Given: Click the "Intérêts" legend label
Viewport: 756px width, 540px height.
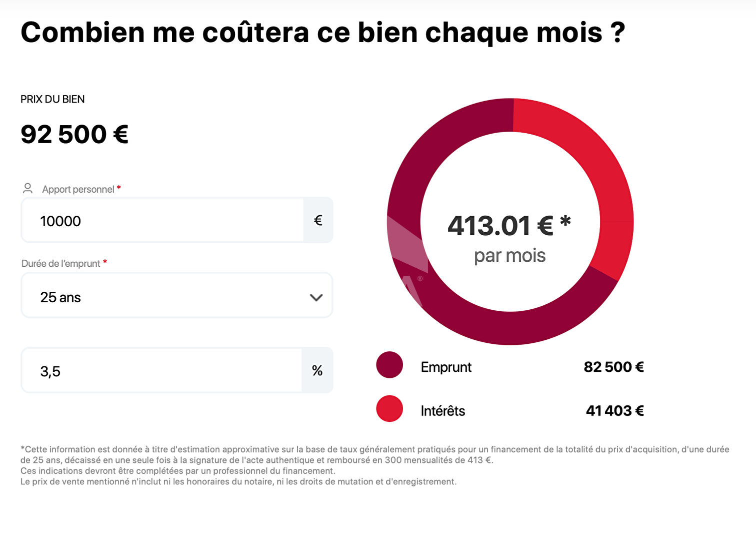Looking at the screenshot, I should coord(442,411).
